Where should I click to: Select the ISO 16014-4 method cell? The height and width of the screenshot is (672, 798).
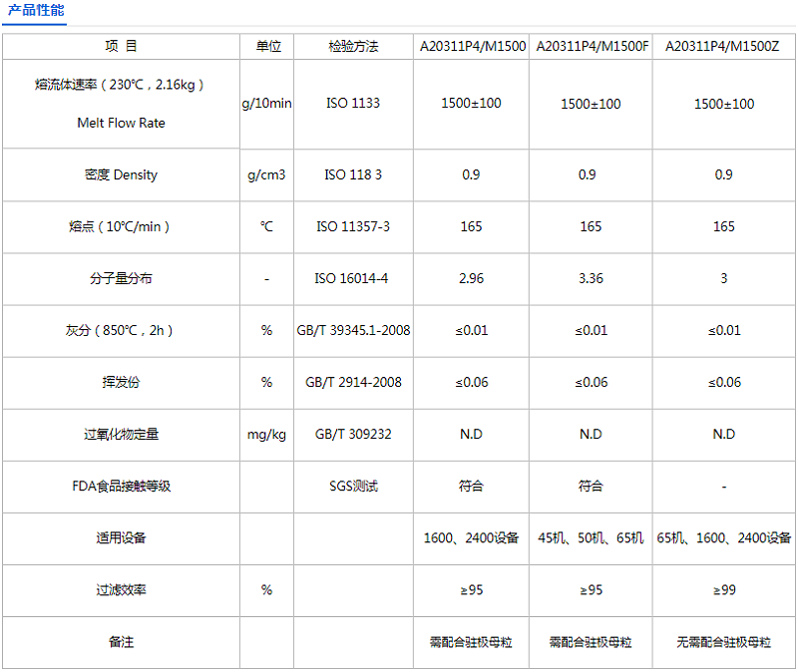coord(352,279)
